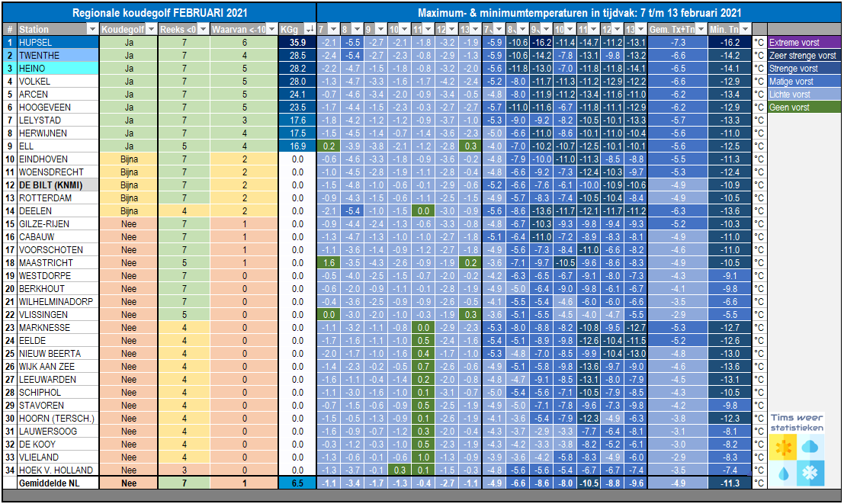The width and height of the screenshot is (844, 504).
Task: Click the KGg sort-descending filter icon
Action: coord(310,29)
